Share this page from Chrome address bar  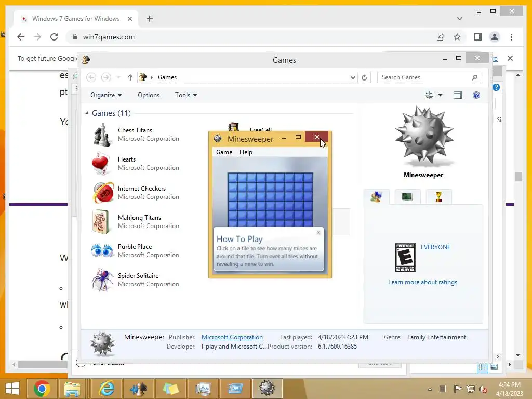pyautogui.click(x=441, y=37)
